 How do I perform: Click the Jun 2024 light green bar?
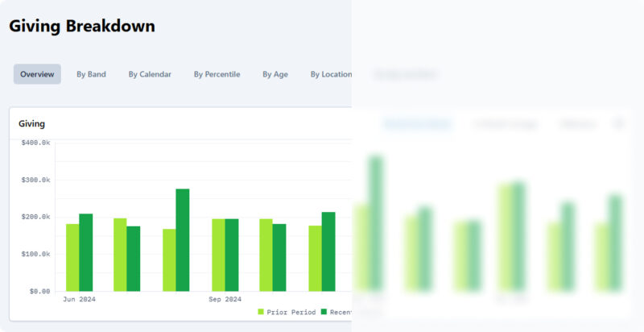point(72,257)
